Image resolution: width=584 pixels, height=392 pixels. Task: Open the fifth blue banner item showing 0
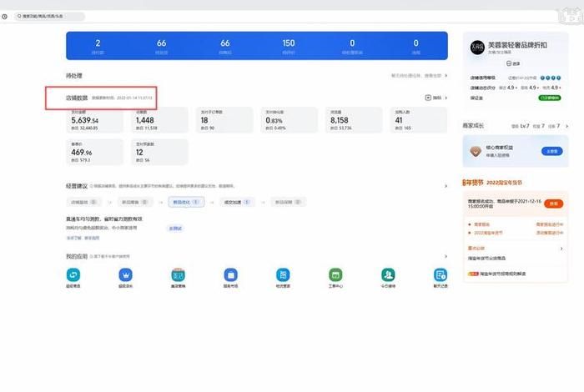pos(352,46)
